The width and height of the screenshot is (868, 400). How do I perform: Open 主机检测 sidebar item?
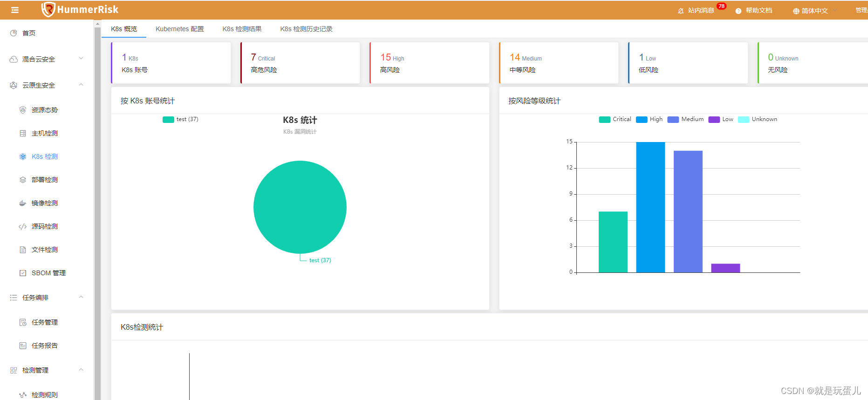(47, 133)
